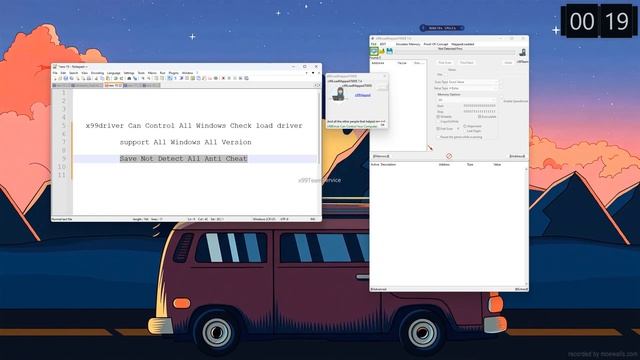Click the Description column header in the address table
The height and width of the screenshot is (360, 640).
[x=388, y=164]
